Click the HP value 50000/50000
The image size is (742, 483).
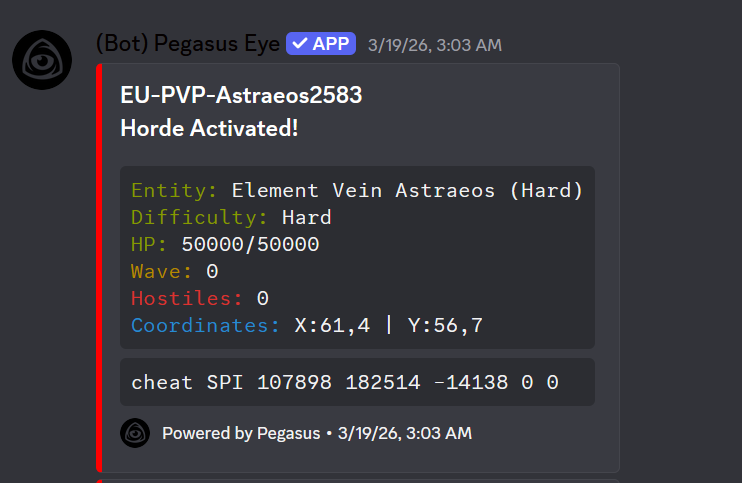click(250, 244)
